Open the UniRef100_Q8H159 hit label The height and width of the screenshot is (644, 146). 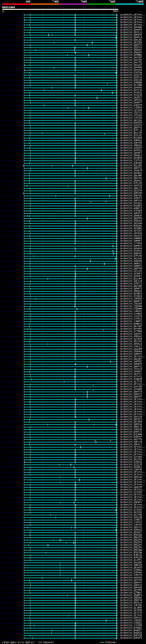point(131,35)
